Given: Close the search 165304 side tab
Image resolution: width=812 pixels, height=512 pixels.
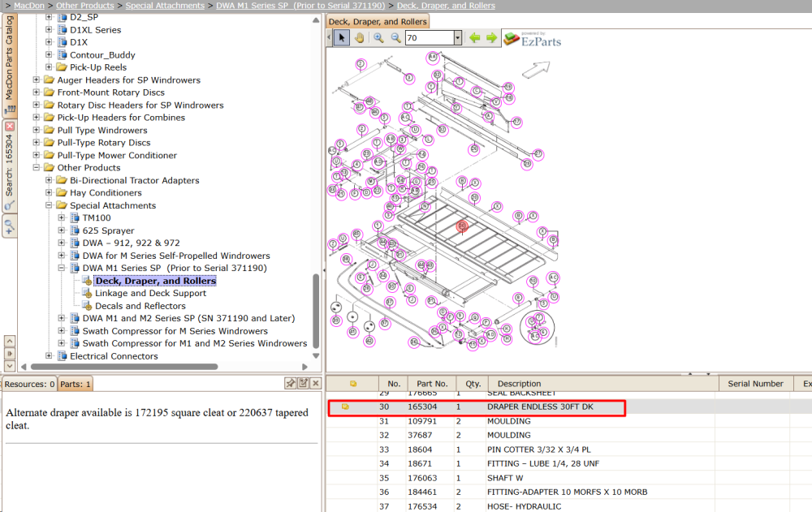Looking at the screenshot, I should (10, 127).
